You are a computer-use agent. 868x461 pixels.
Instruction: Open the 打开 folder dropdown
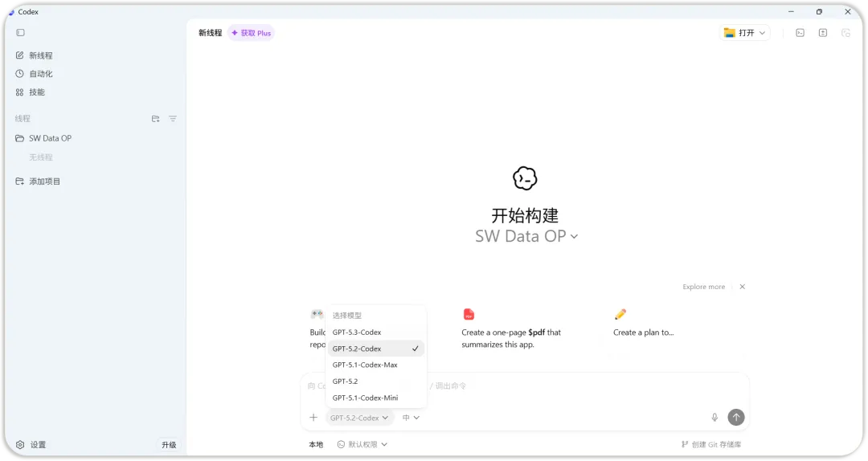(x=745, y=33)
